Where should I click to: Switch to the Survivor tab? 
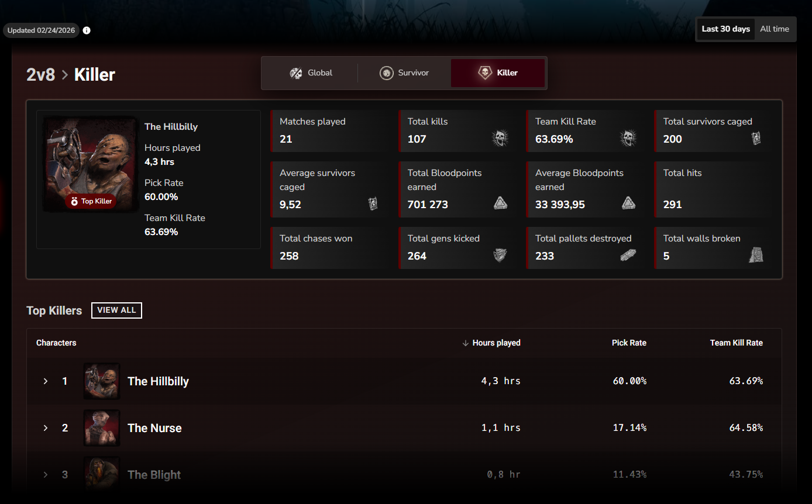pos(404,73)
